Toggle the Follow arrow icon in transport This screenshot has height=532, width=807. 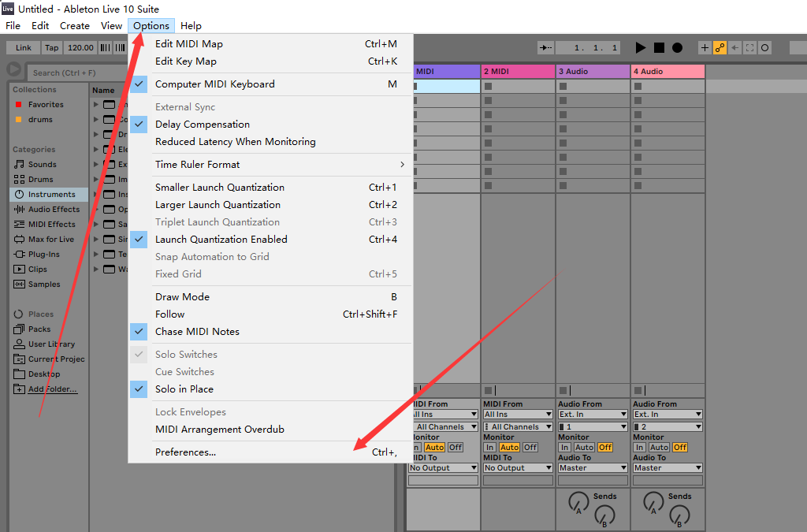(545, 48)
